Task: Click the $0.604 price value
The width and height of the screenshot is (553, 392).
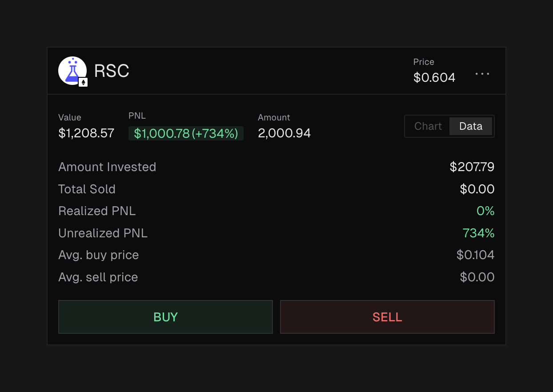Action: (x=434, y=77)
